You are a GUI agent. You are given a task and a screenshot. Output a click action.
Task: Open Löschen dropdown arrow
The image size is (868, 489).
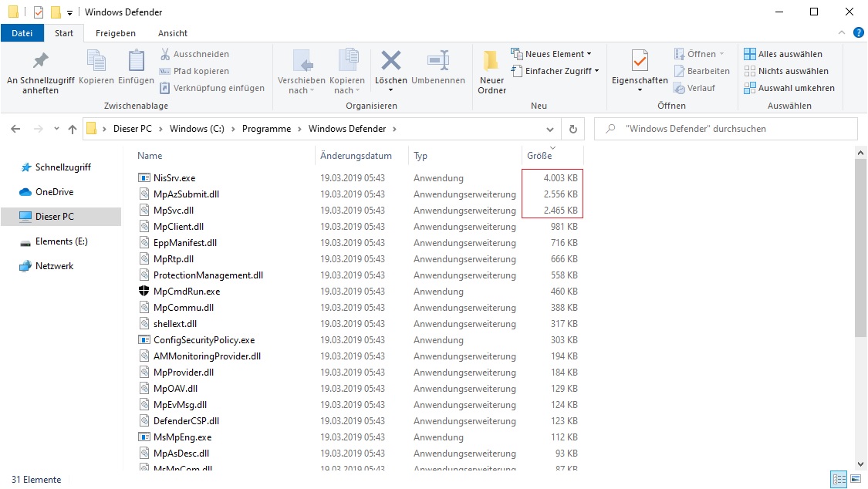tap(391, 90)
